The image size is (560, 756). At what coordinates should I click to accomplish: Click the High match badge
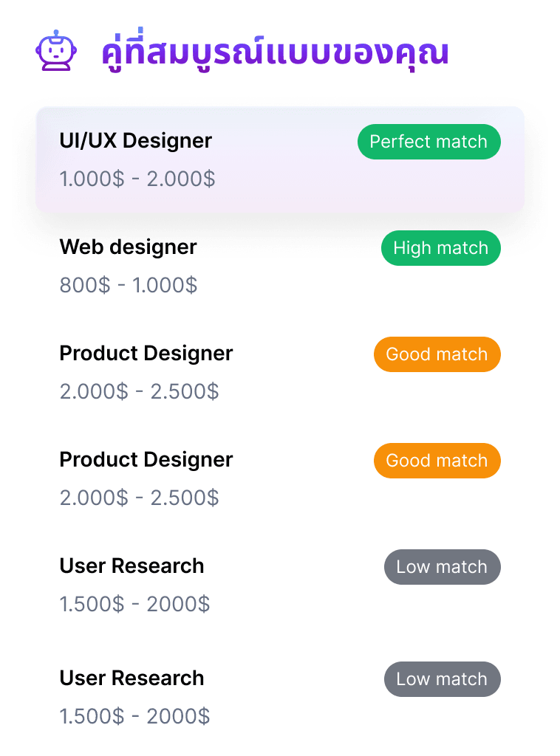tap(441, 248)
